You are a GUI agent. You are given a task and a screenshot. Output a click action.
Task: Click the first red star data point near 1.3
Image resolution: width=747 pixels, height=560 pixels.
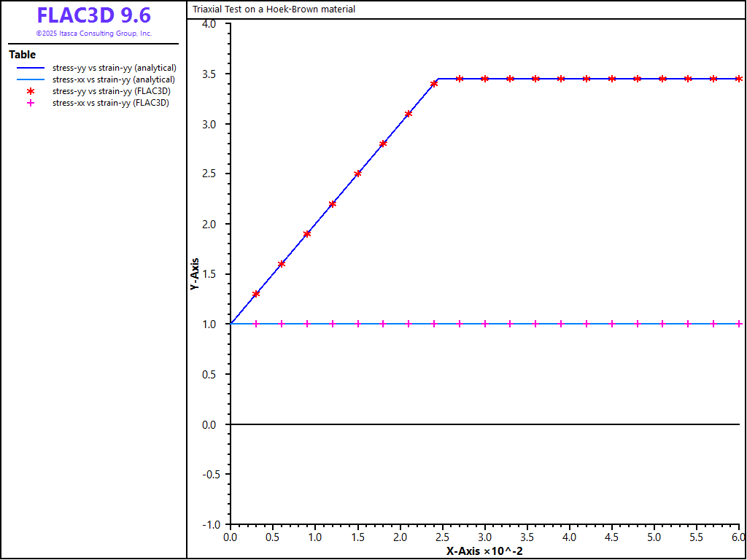tap(256, 294)
